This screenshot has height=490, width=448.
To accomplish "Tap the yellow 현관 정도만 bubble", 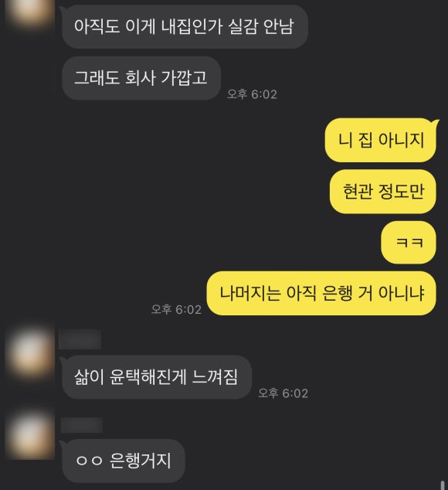I will coord(382,192).
